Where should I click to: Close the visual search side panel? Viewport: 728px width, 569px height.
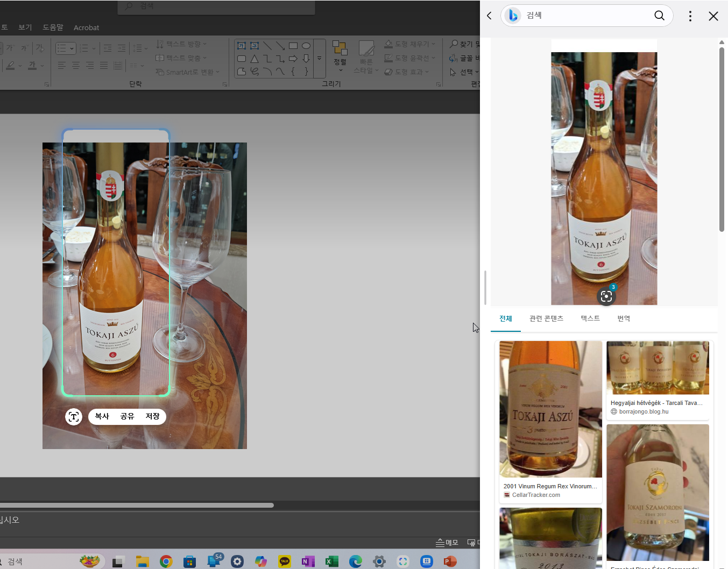tap(713, 16)
